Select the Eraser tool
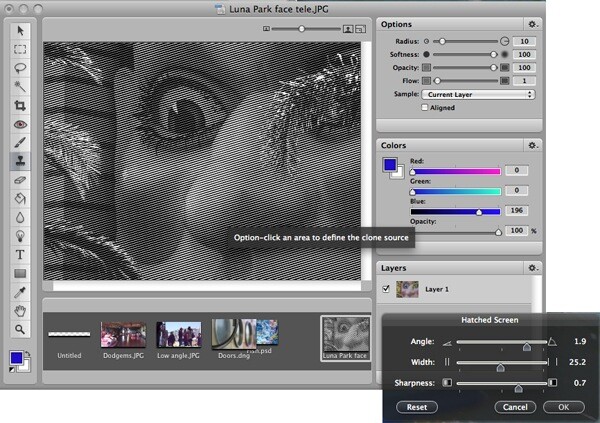This screenshot has height=423, width=600. coord(20,180)
